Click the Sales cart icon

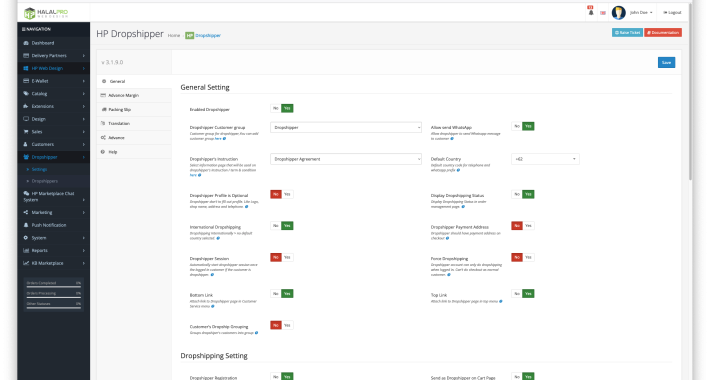pos(26,132)
